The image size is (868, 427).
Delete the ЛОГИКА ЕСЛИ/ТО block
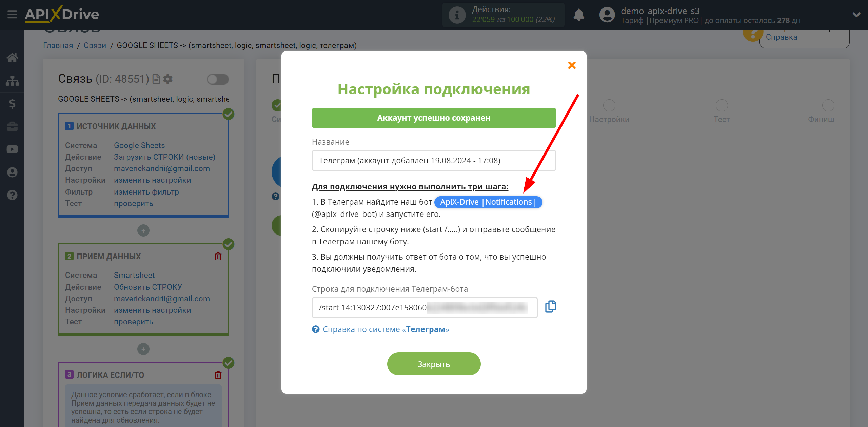218,375
